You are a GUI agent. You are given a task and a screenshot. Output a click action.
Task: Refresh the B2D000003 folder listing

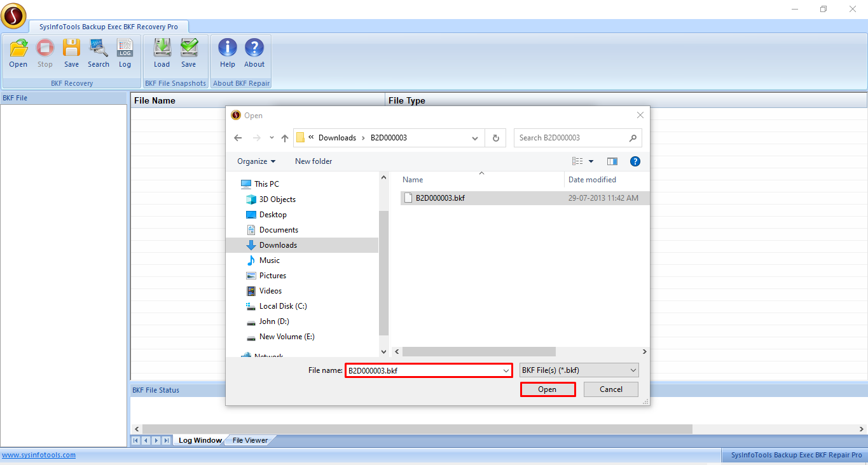click(x=496, y=138)
